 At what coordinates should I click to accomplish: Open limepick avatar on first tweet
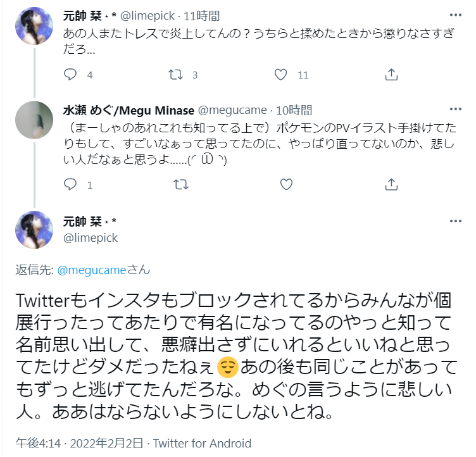pos(34,25)
